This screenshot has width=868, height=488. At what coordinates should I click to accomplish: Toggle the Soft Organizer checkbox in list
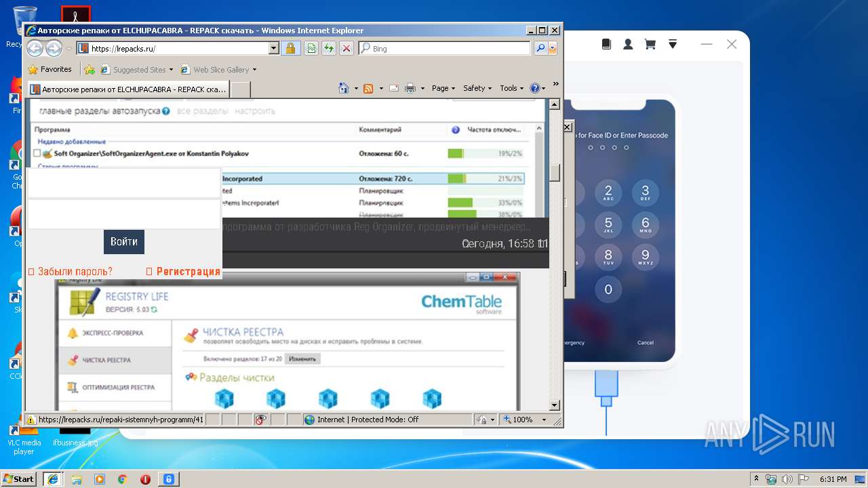[x=37, y=154]
